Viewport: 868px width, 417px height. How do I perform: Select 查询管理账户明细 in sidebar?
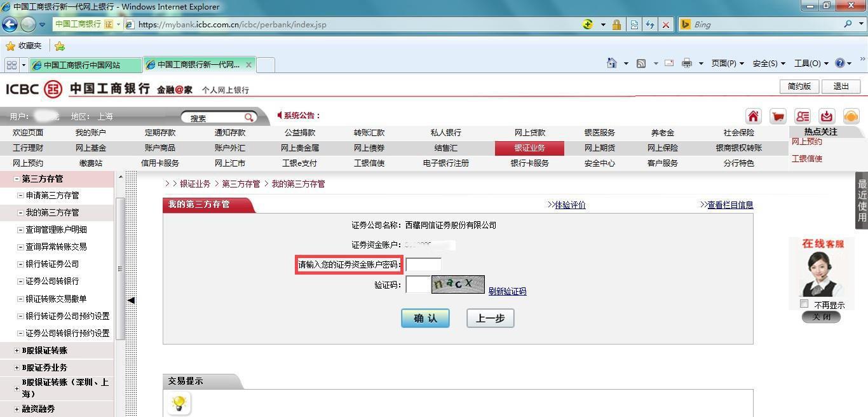(56, 229)
